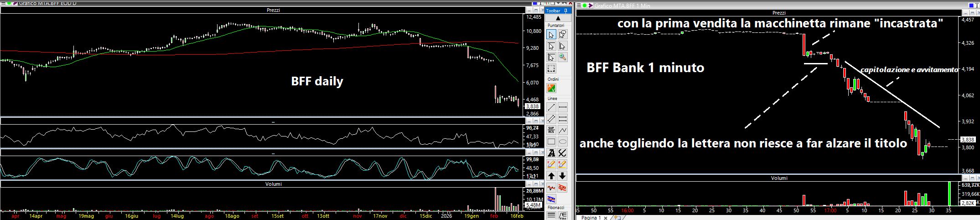Select the scissors cut-line tool
This screenshot has height=220, width=980.
pos(563,153)
